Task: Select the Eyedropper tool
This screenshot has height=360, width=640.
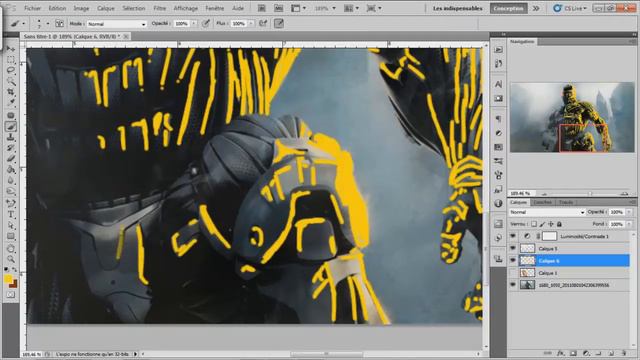Action: coord(11,102)
